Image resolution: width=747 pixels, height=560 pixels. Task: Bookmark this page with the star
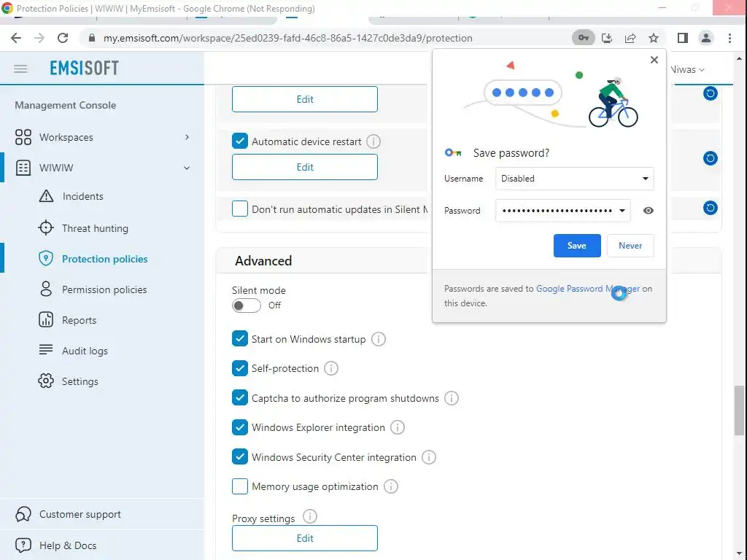click(x=654, y=38)
